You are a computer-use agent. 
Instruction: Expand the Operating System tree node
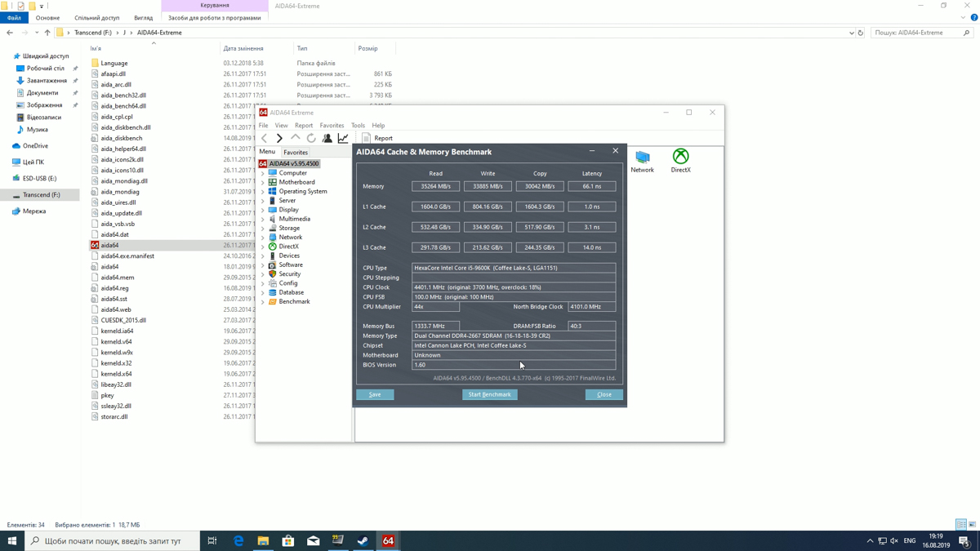click(x=263, y=191)
